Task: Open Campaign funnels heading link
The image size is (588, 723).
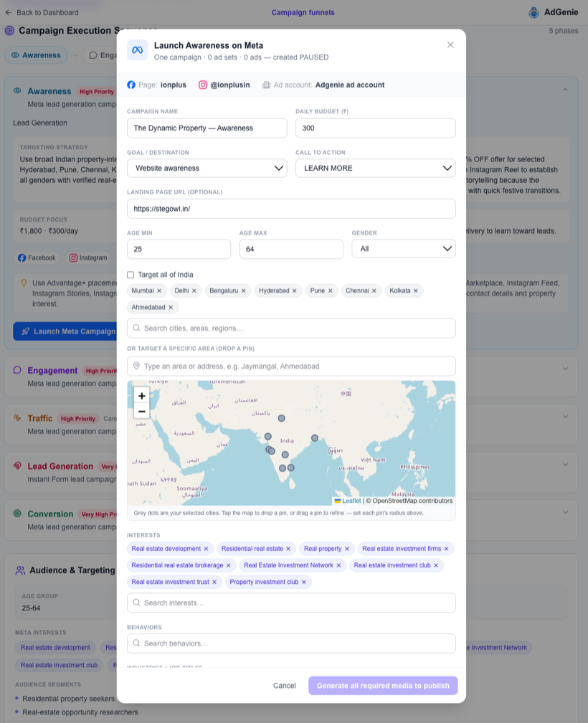Action: pos(303,12)
